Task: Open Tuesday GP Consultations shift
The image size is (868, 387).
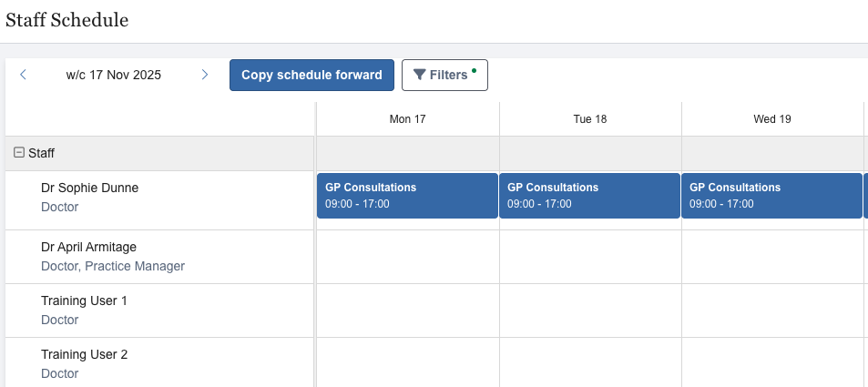Action: (x=589, y=196)
